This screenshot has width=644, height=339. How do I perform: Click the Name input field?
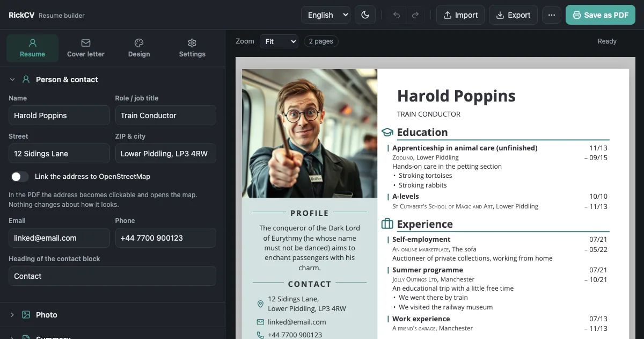pos(59,116)
